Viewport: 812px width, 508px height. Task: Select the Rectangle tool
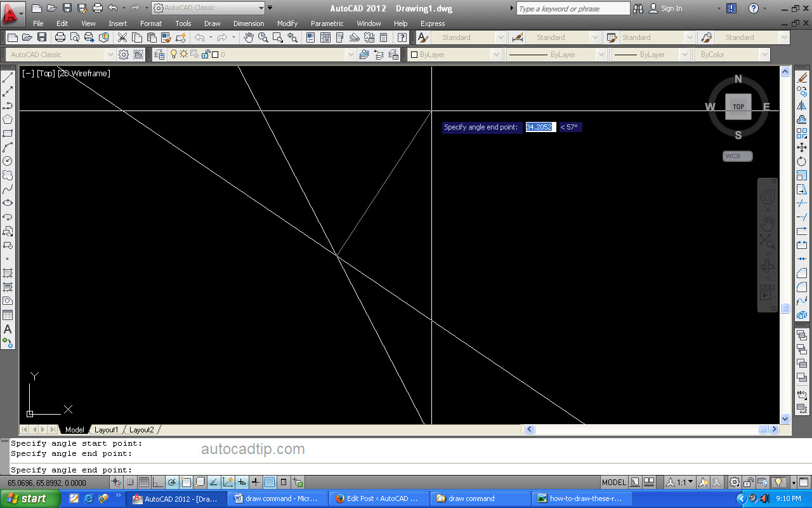(x=8, y=133)
